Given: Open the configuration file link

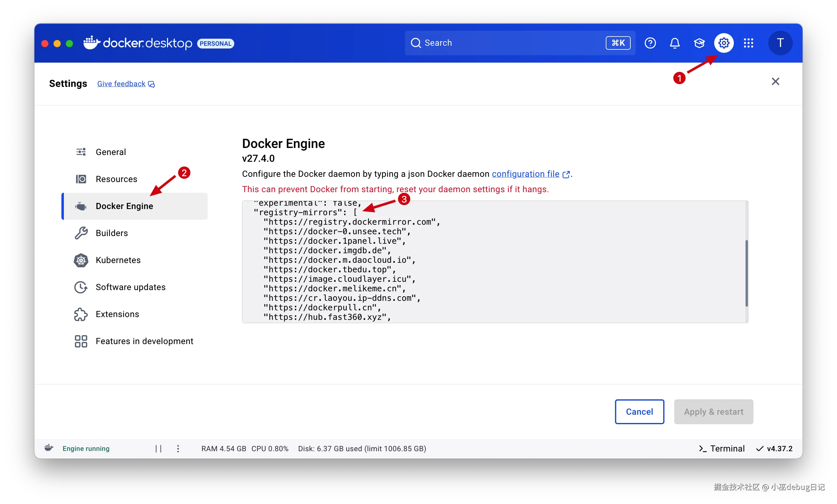Looking at the screenshot, I should (525, 174).
